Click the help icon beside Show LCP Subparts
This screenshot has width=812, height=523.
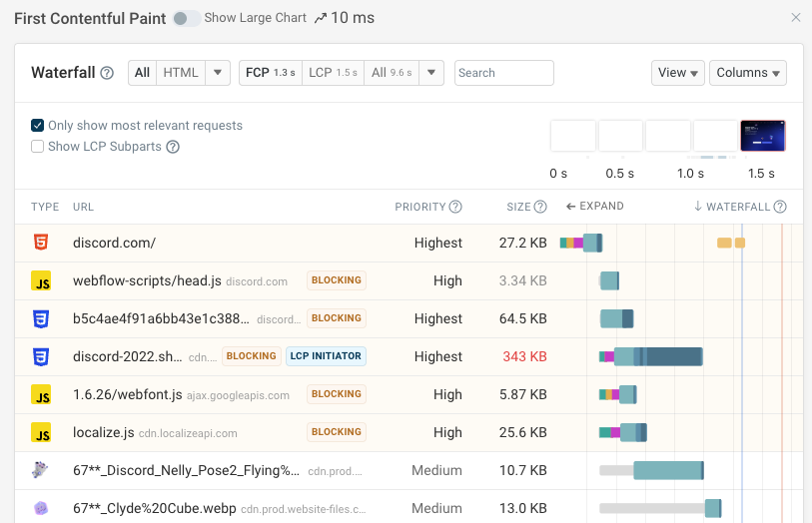pyautogui.click(x=173, y=147)
